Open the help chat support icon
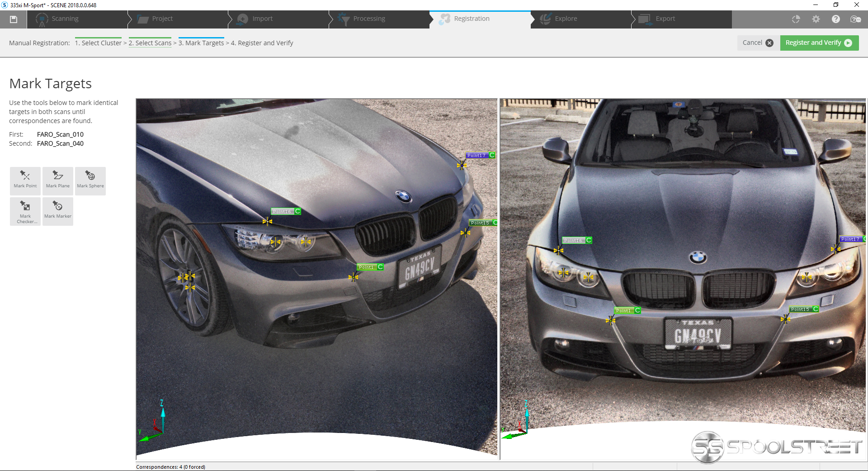This screenshot has height=471, width=868. (855, 19)
